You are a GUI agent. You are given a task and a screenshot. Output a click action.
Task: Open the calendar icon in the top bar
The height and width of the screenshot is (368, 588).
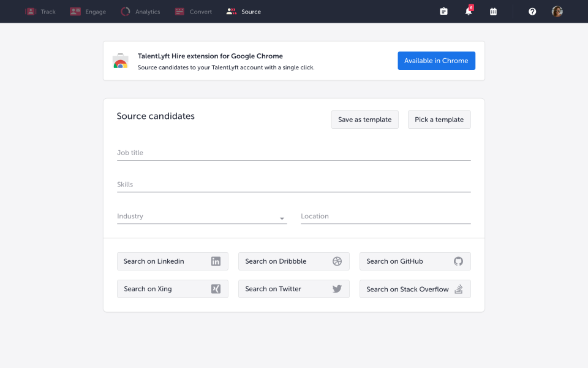coord(493,11)
